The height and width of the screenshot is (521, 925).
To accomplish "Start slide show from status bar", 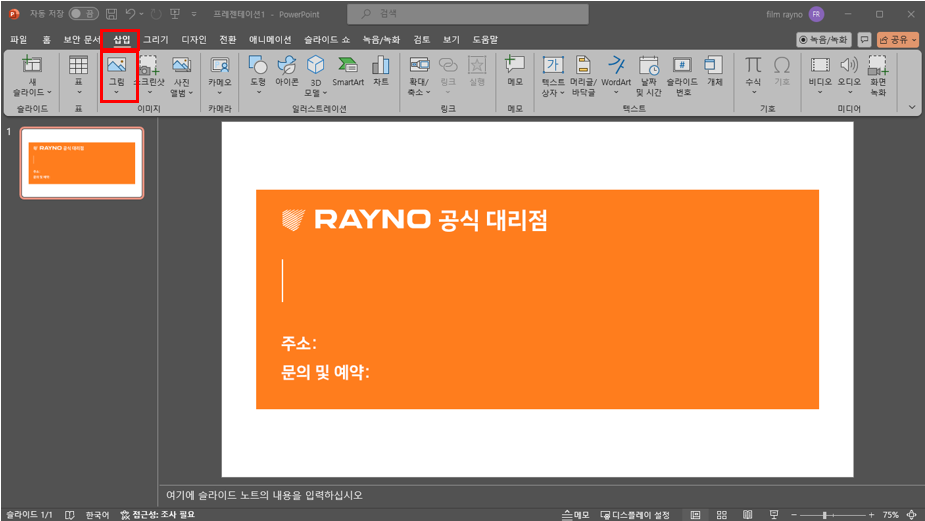I will 774,515.
